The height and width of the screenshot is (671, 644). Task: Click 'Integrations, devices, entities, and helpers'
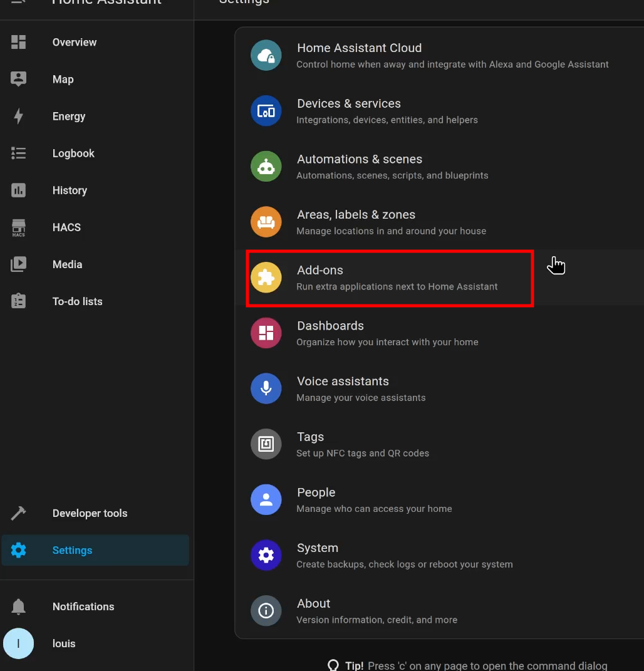[387, 120]
